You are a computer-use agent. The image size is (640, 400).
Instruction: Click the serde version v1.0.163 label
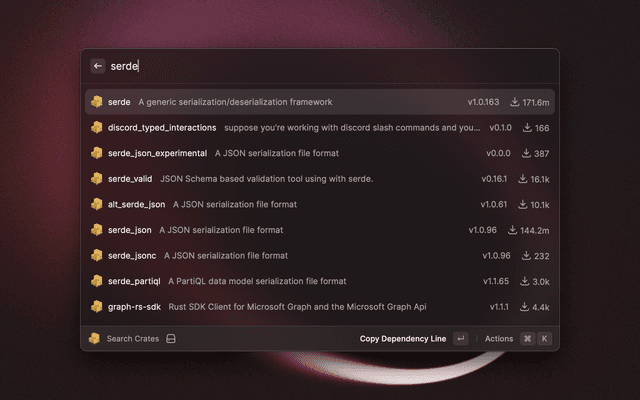pos(485,102)
